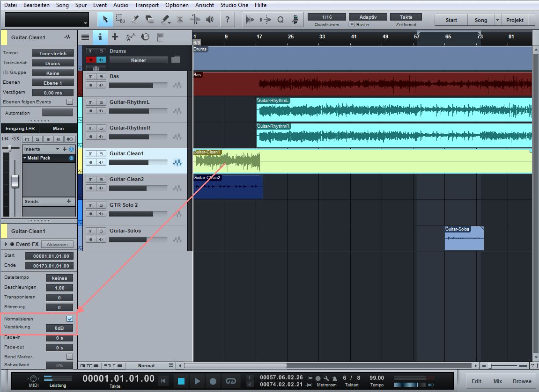Solo the Bas track

point(101,77)
